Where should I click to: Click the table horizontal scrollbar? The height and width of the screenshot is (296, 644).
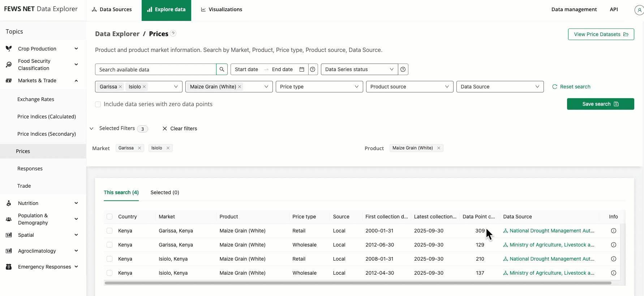tap(358, 283)
